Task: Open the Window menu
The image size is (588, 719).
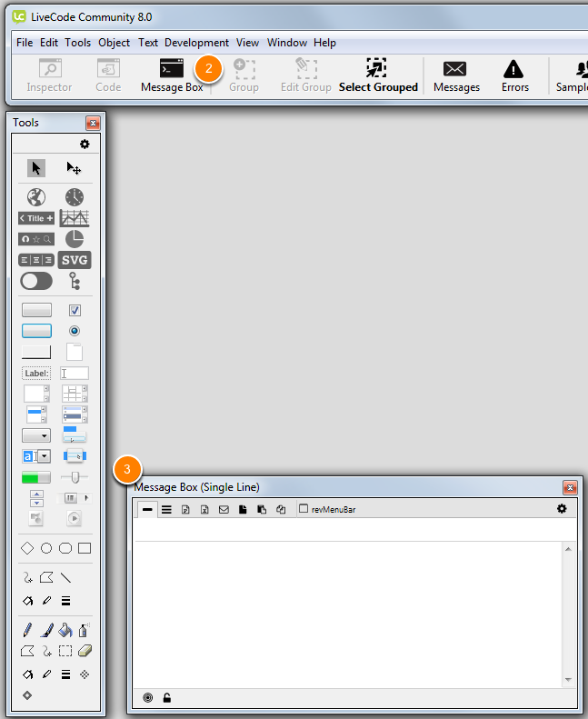Action: [x=287, y=43]
